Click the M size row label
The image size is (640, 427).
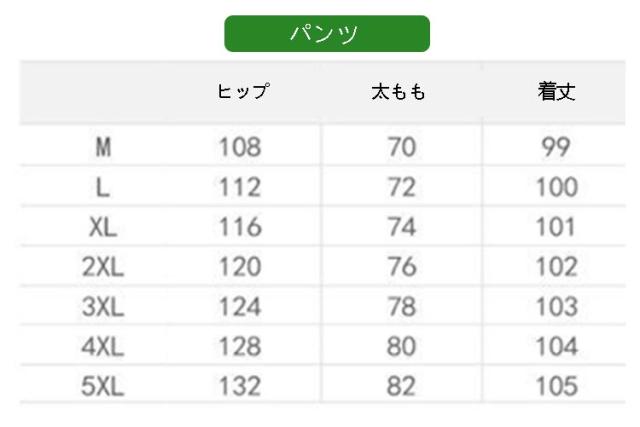(x=103, y=148)
